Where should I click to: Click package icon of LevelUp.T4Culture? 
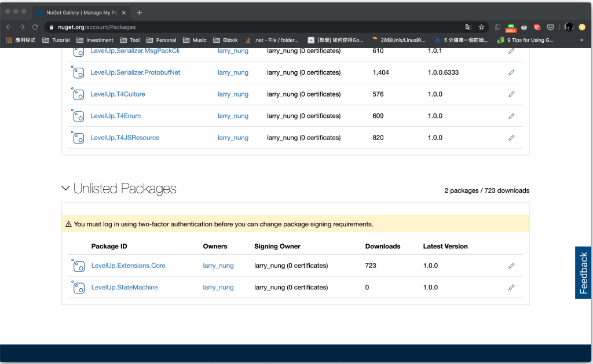click(x=78, y=94)
